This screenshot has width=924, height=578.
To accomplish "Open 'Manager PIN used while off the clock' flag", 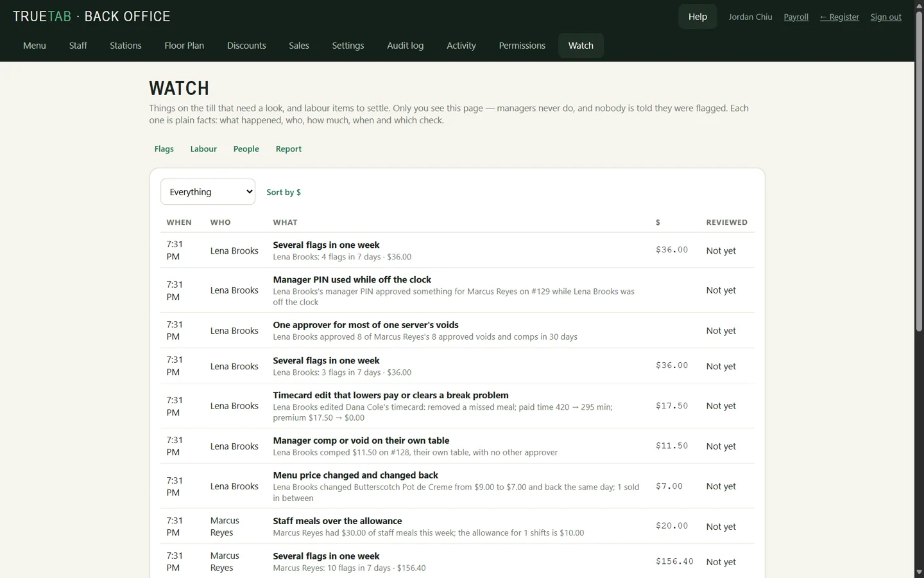I will click(352, 279).
